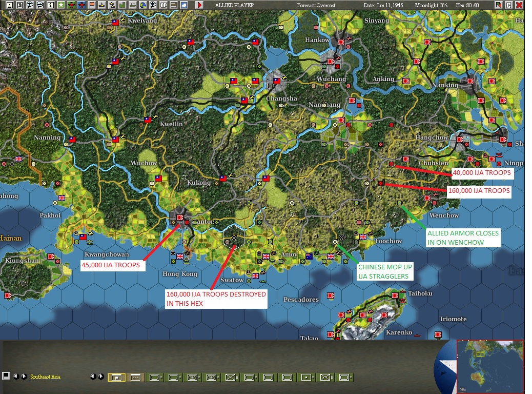
Task: Select Japanese flag unit at Canton
Action: click(180, 218)
